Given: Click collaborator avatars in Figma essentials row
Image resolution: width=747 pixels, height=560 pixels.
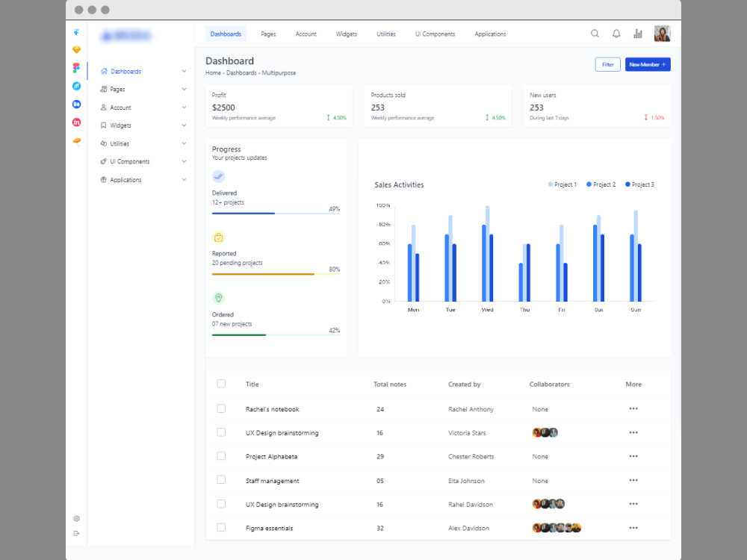Looking at the screenshot, I should [557, 528].
